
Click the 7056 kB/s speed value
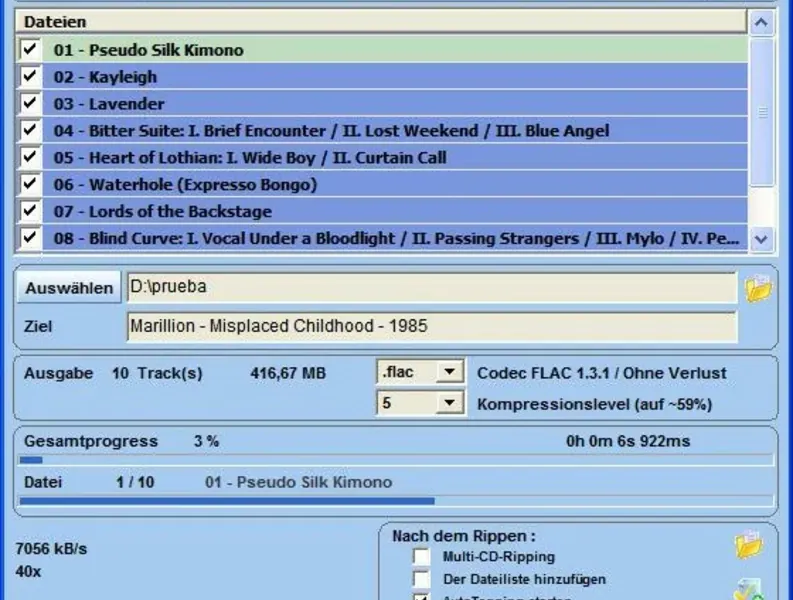point(51,548)
